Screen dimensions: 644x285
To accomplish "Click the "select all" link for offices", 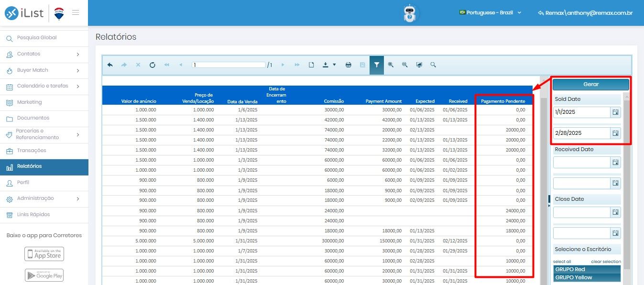I will [562, 262].
